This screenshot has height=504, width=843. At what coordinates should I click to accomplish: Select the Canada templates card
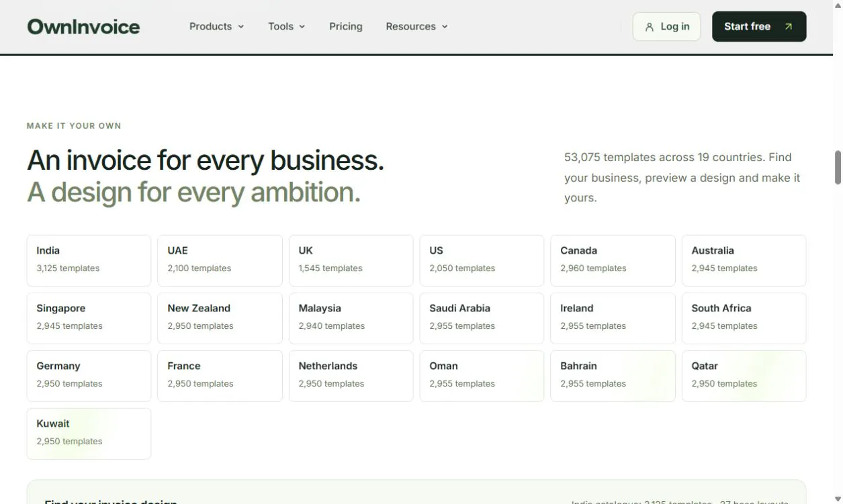(613, 260)
